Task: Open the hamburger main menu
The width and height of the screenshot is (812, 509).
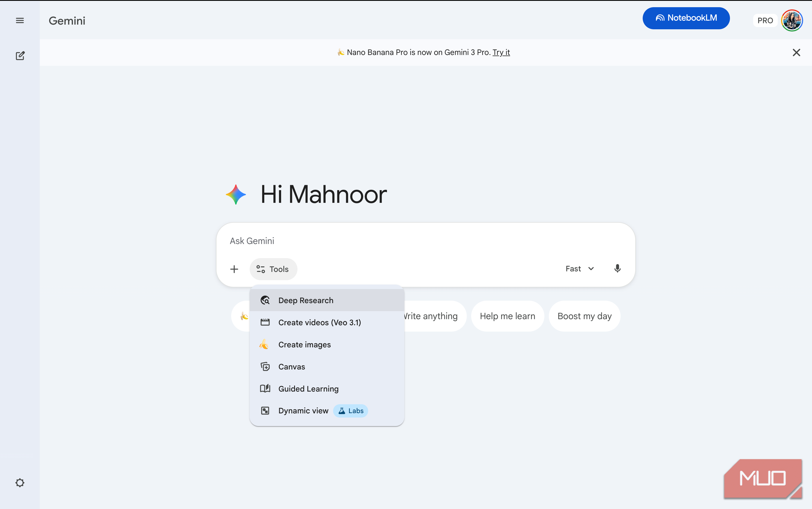Action: point(20,20)
